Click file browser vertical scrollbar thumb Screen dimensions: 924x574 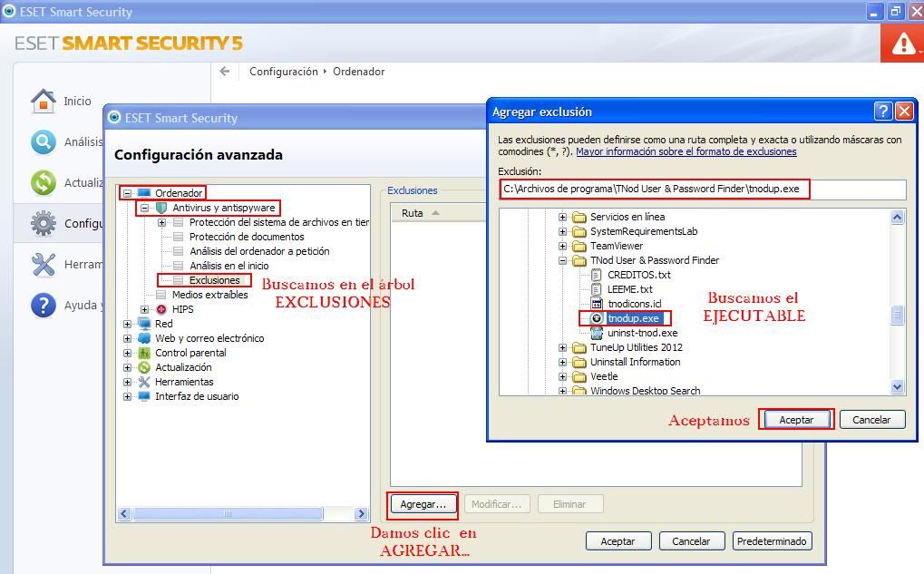[897, 316]
